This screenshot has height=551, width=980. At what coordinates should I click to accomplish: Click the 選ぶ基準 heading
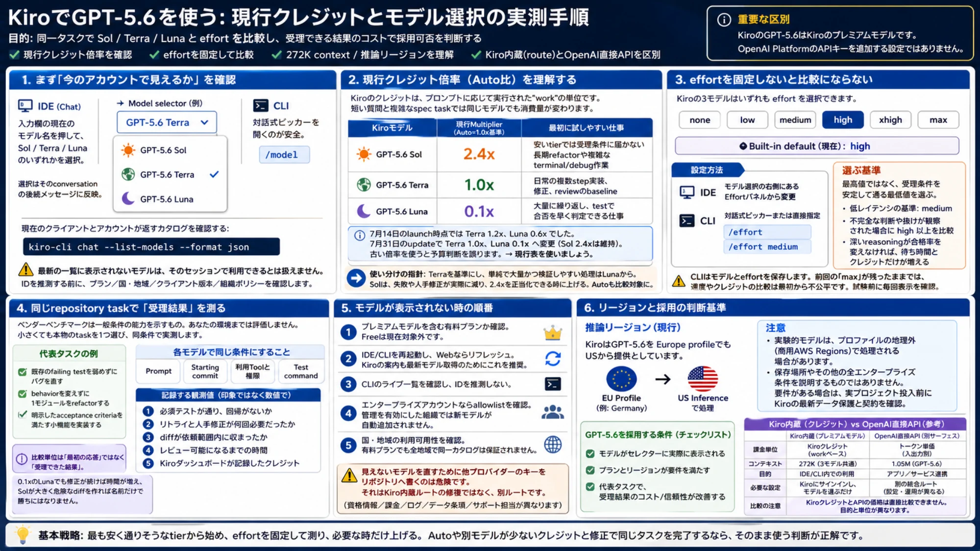click(x=861, y=170)
